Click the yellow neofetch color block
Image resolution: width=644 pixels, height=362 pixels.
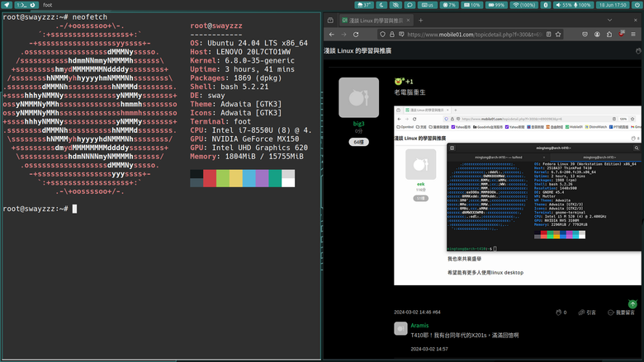[x=236, y=178]
